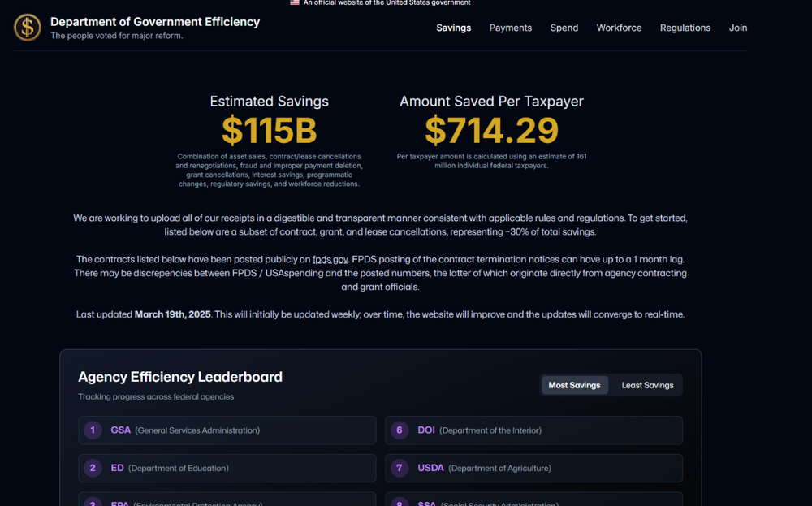Click the rank 2 number badge
Image resolution: width=812 pixels, height=506 pixels.
click(93, 468)
